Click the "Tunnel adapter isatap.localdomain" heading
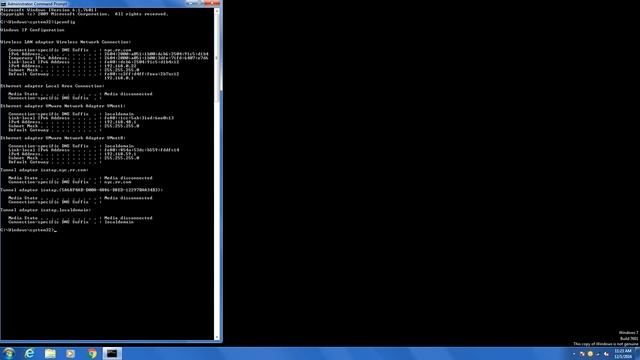This screenshot has width=640, height=360. click(46, 210)
